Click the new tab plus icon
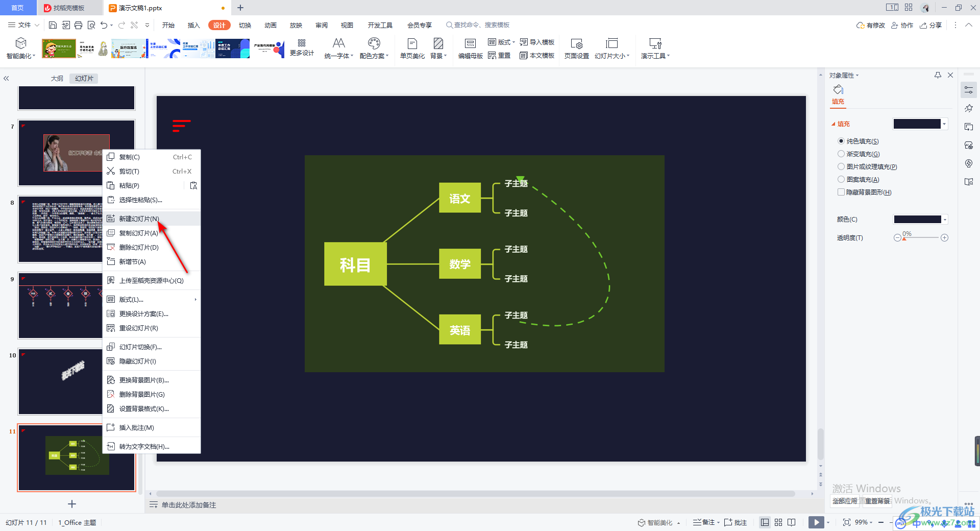 240,8
